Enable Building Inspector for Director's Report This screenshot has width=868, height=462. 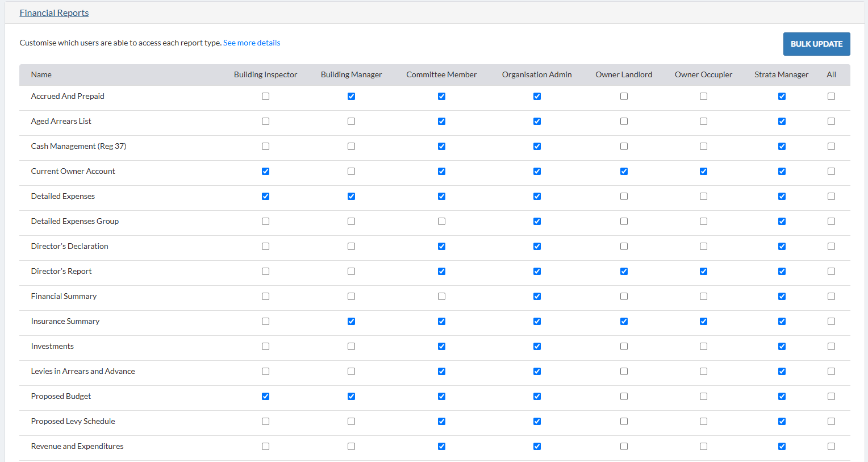tap(265, 271)
